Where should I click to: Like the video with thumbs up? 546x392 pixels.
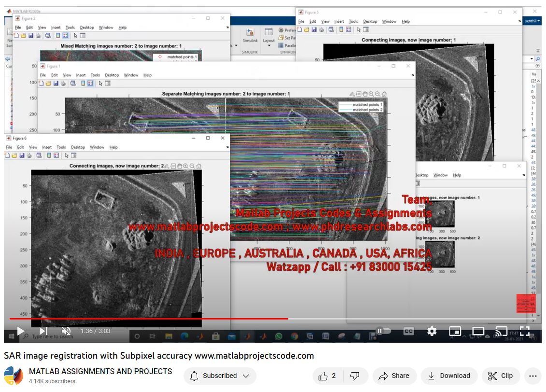point(327,376)
